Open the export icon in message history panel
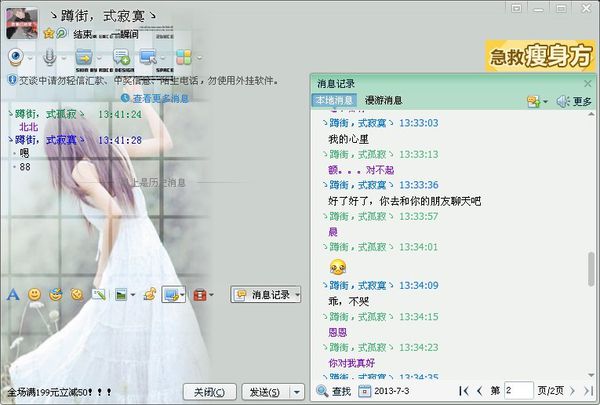The image size is (600, 405). pos(533,101)
